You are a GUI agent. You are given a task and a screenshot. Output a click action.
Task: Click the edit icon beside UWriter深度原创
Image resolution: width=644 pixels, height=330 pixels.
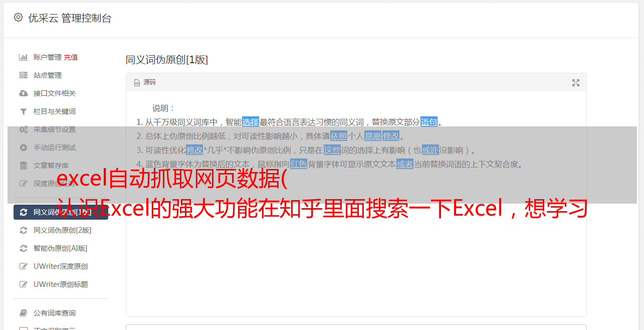pyautogui.click(x=23, y=266)
